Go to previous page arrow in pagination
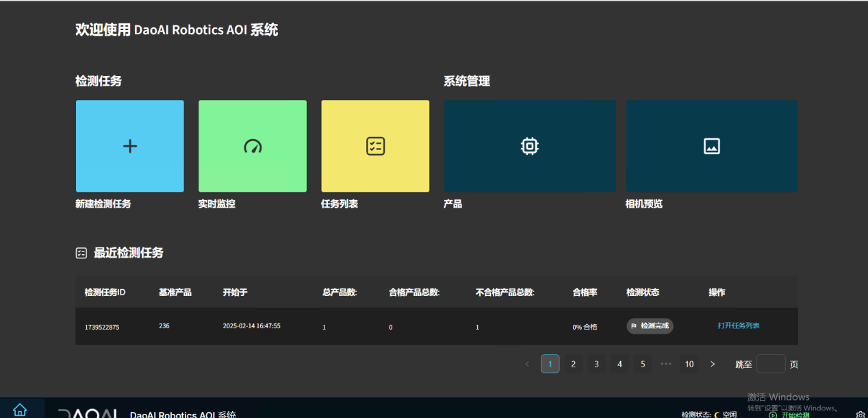The width and height of the screenshot is (868, 418). (527, 364)
